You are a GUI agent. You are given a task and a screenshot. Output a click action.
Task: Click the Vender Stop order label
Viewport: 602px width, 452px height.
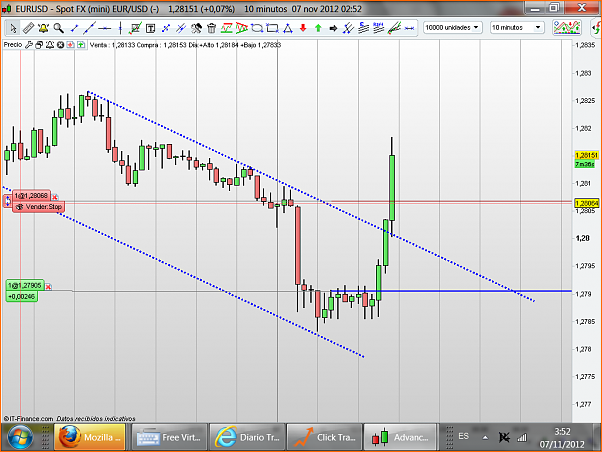(x=38, y=207)
